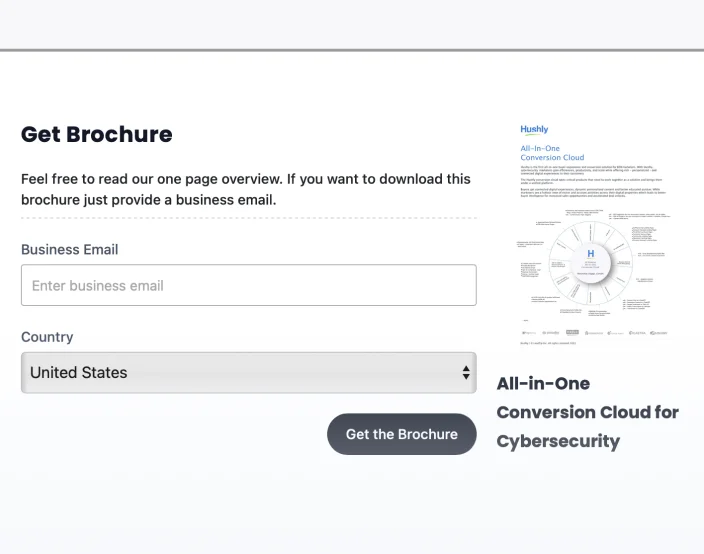
Task: Click the partner logos row in brochure preview
Action: click(x=594, y=332)
